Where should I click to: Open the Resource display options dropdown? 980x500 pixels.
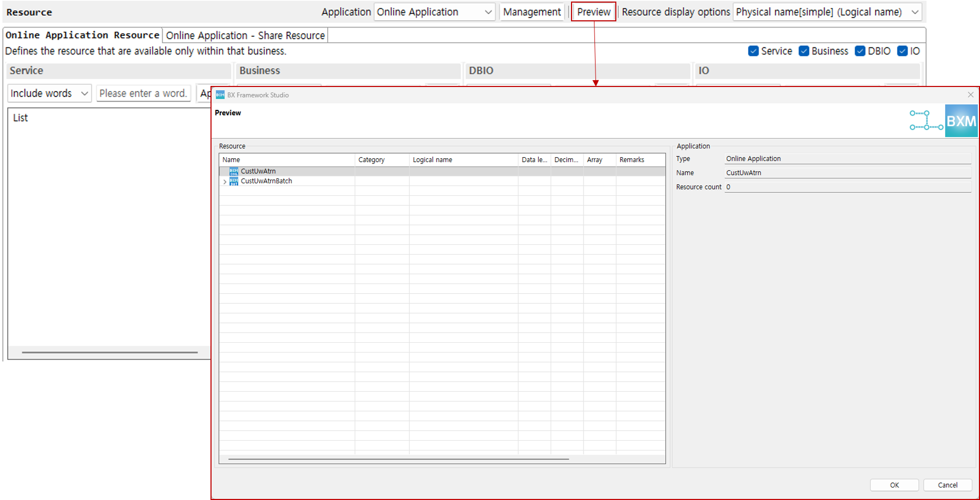pyautogui.click(x=826, y=11)
